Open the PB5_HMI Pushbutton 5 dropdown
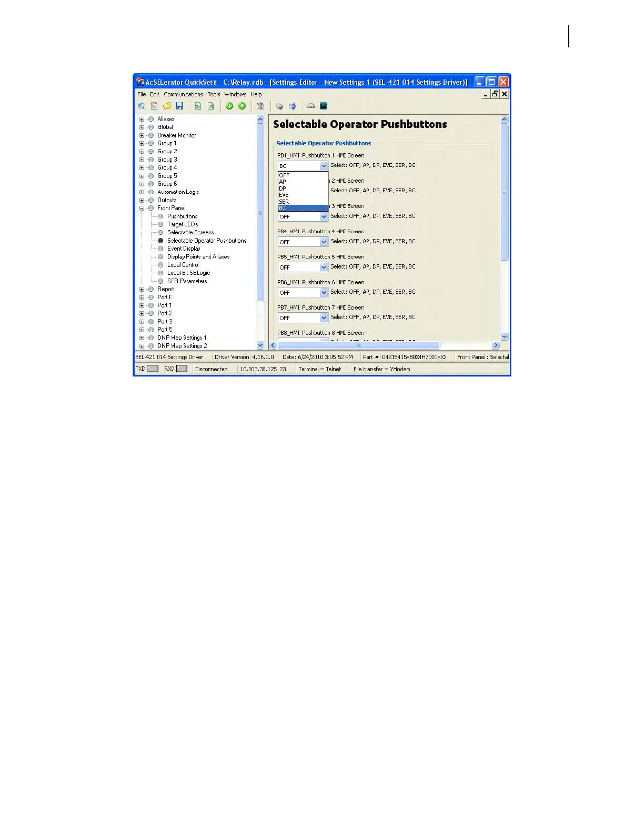Screen dimensions: 644x834 click(x=324, y=267)
